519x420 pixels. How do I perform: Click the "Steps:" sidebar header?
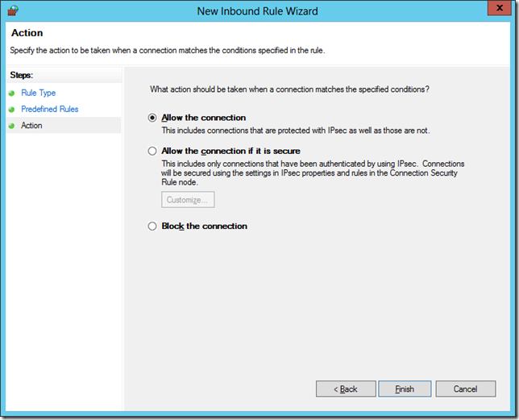21,75
